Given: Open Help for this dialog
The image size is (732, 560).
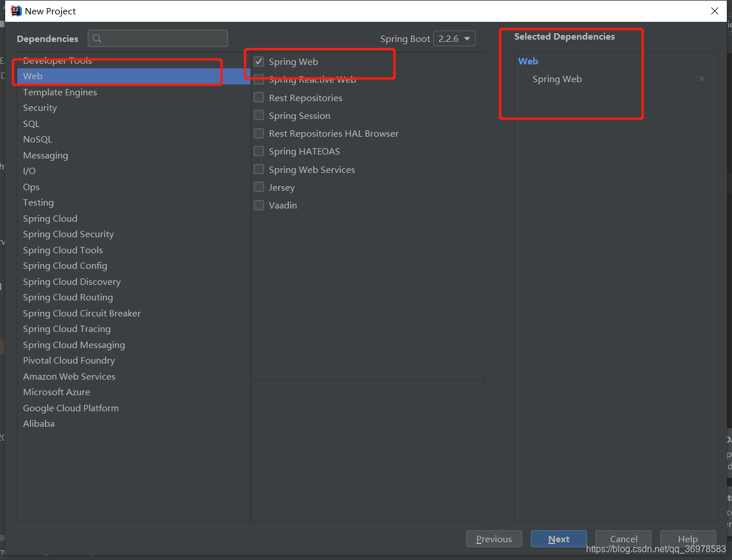Looking at the screenshot, I should pyautogui.click(x=688, y=539).
